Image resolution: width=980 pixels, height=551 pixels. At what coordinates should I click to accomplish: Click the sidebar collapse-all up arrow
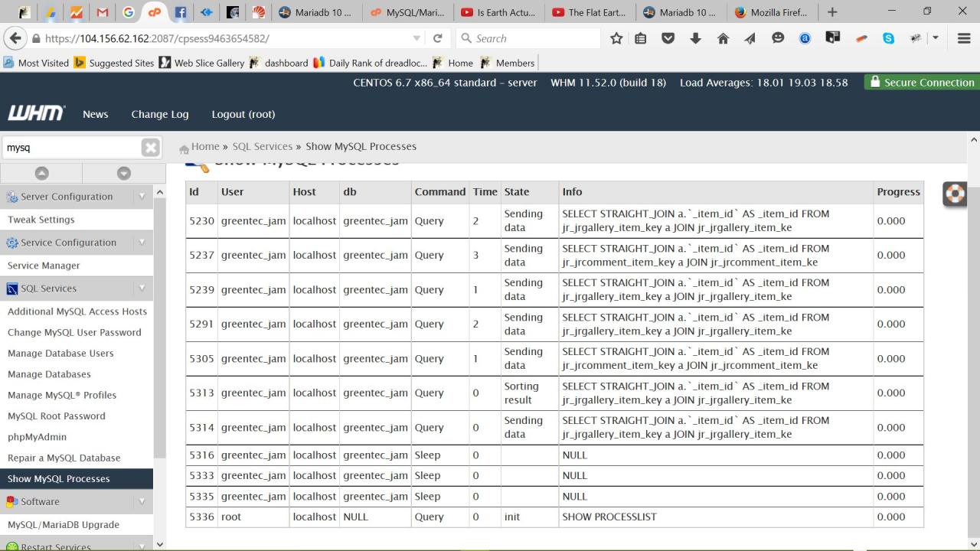41,174
